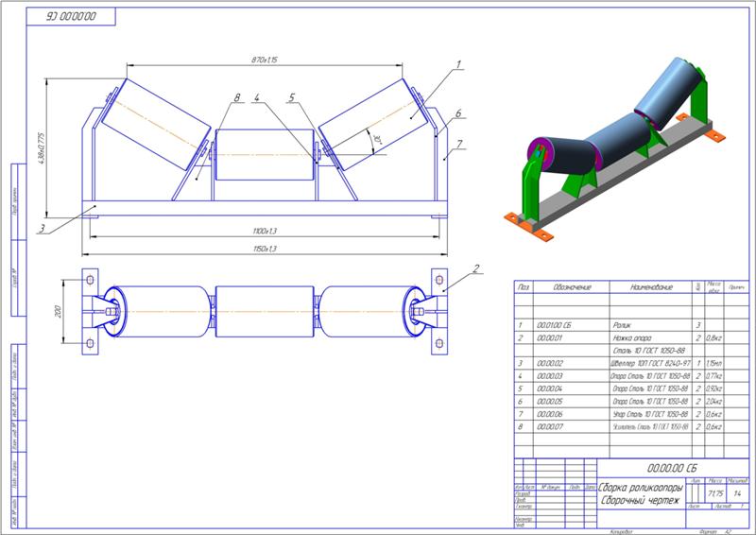Image resolution: width=756 pixels, height=535 pixels.
Task: Click position callout number 1
Action: tap(457, 64)
